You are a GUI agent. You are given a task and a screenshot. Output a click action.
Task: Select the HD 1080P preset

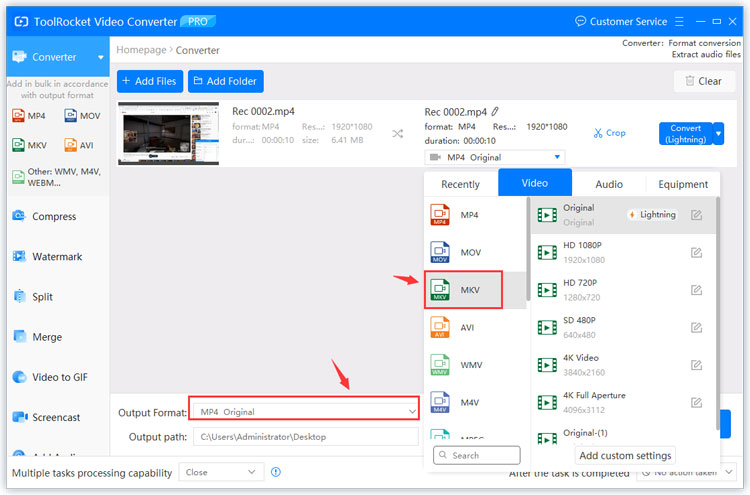pos(623,252)
